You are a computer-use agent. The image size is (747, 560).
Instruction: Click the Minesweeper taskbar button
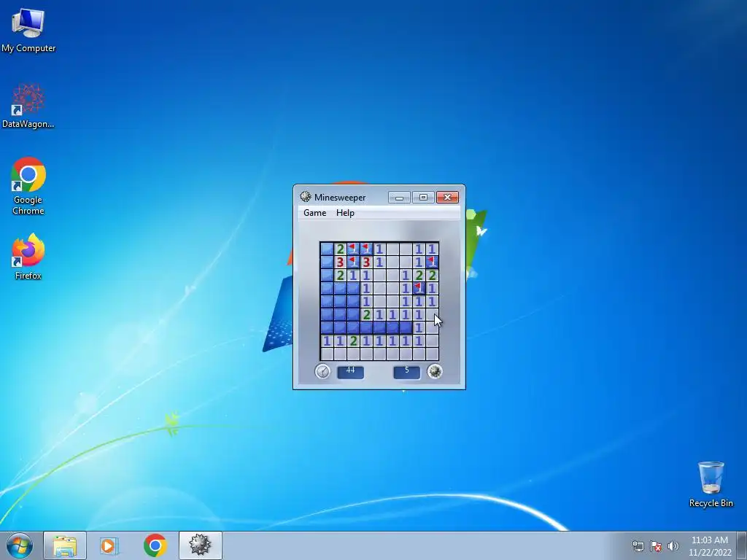pos(200,545)
